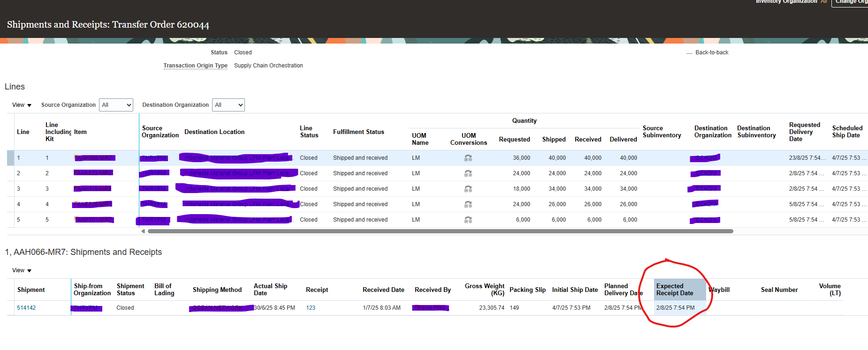Click left arrow of Lines horizontal scrollbar
This screenshot has height=350, width=868.
click(x=143, y=231)
